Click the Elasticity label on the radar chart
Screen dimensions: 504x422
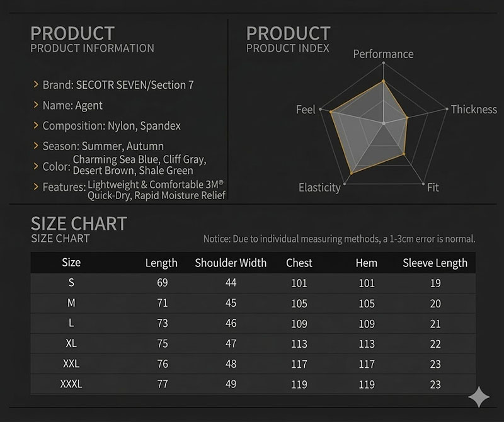pyautogui.click(x=319, y=188)
